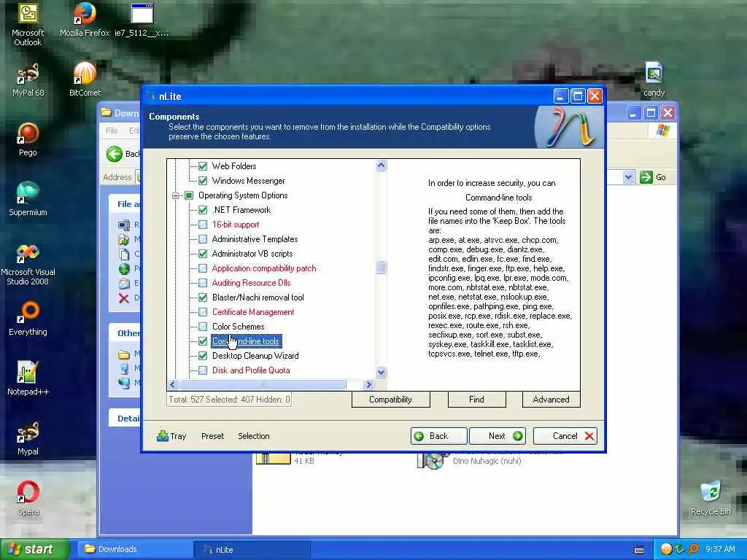Go Back in nLite wizard
Screen dimensions: 747x560
pyautogui.click(x=438, y=436)
